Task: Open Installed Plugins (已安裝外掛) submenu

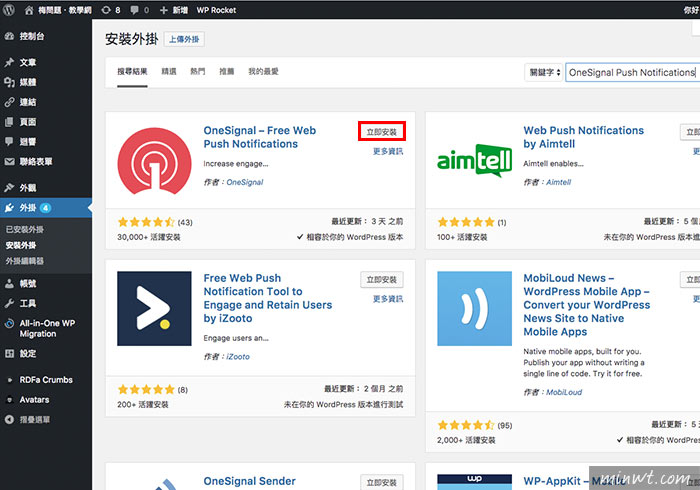Action: (x=25, y=229)
